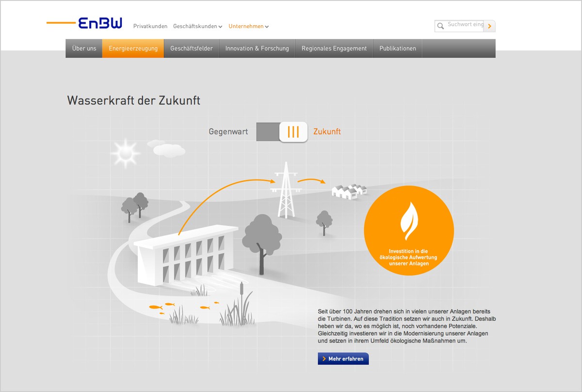
Task: Click the magnifying glass search icon
Action: (440, 26)
